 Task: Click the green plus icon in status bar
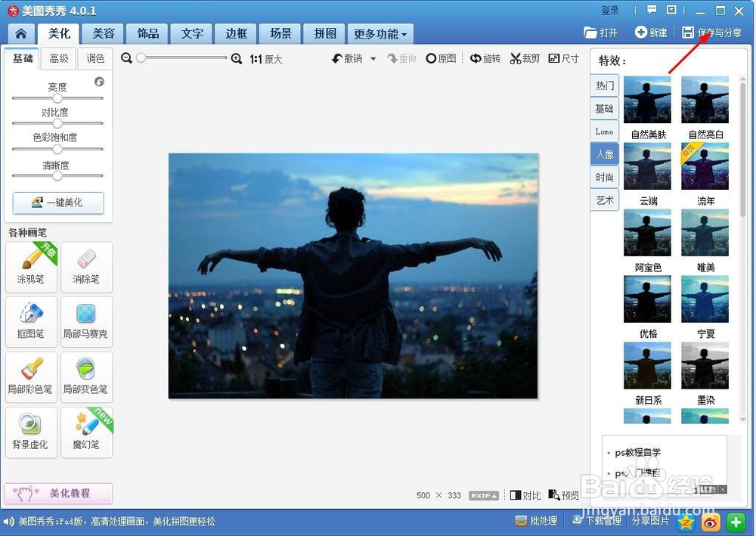(736, 522)
